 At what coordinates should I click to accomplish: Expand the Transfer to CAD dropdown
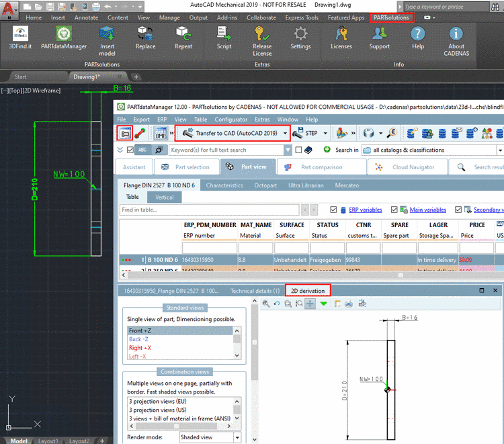tap(286, 134)
